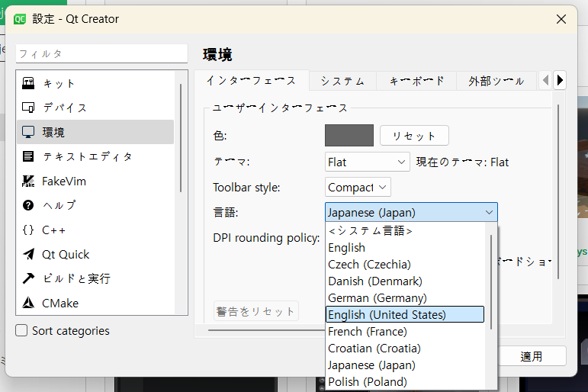Close the 設定 dialog window
The image size is (588, 392).
(561, 19)
